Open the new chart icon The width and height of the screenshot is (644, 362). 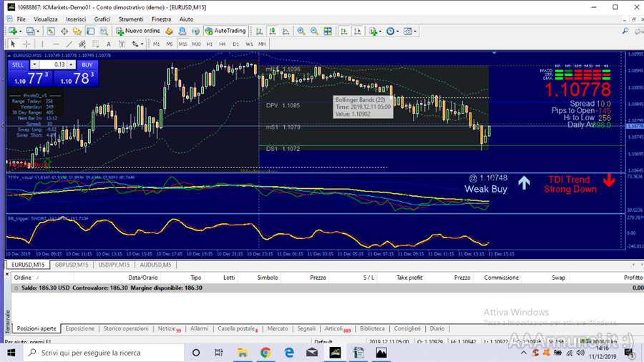[x=12, y=31]
